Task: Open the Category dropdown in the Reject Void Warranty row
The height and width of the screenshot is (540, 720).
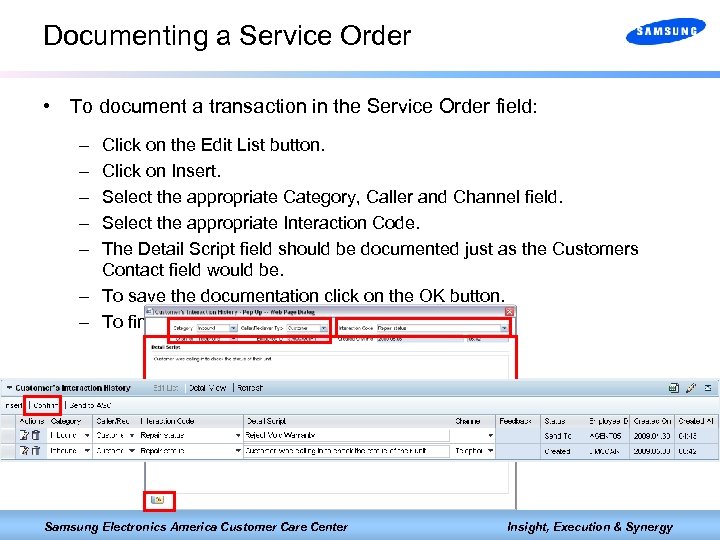Action: click(x=87, y=435)
